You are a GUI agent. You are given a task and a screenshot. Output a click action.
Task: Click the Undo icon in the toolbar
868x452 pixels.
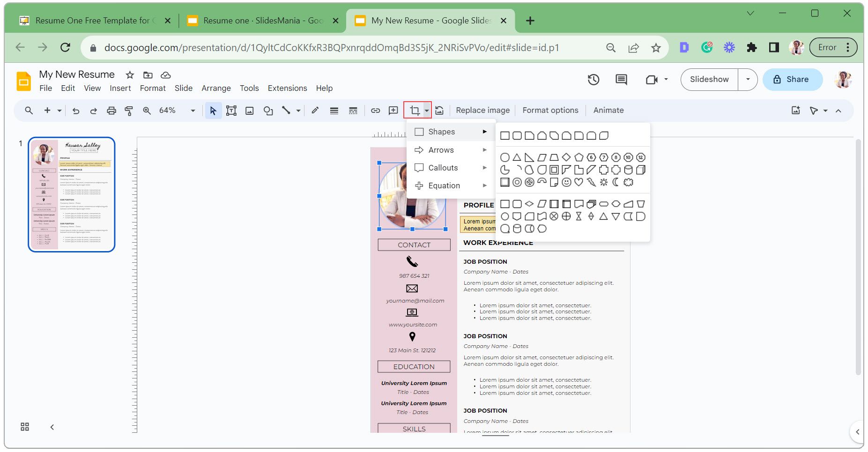click(76, 111)
